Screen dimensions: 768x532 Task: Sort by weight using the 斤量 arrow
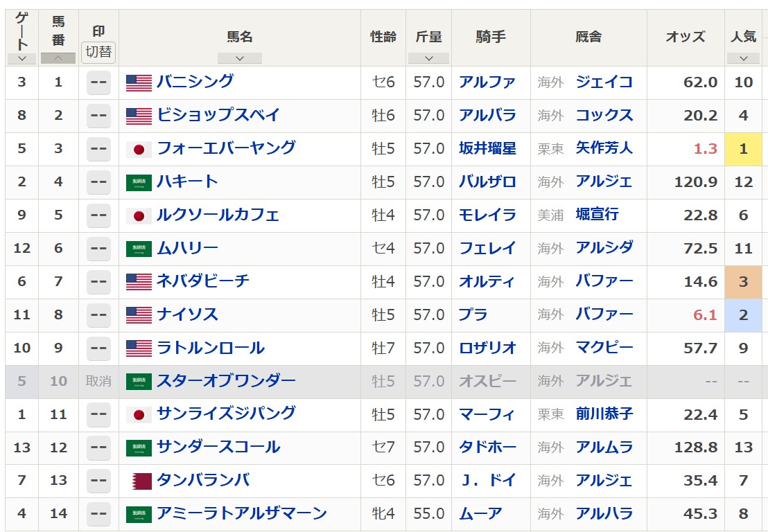428,59
